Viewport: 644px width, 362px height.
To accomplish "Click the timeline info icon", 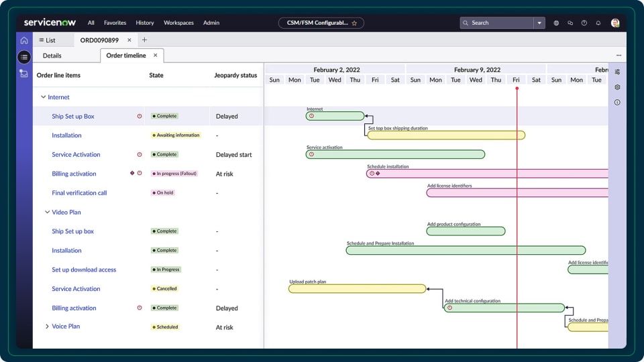I will 617,103.
